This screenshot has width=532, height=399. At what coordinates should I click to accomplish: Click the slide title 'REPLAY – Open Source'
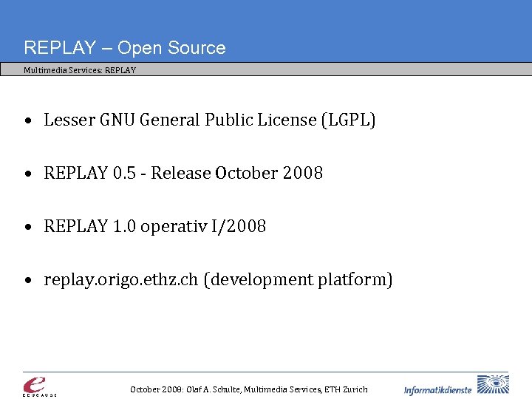click(125, 47)
